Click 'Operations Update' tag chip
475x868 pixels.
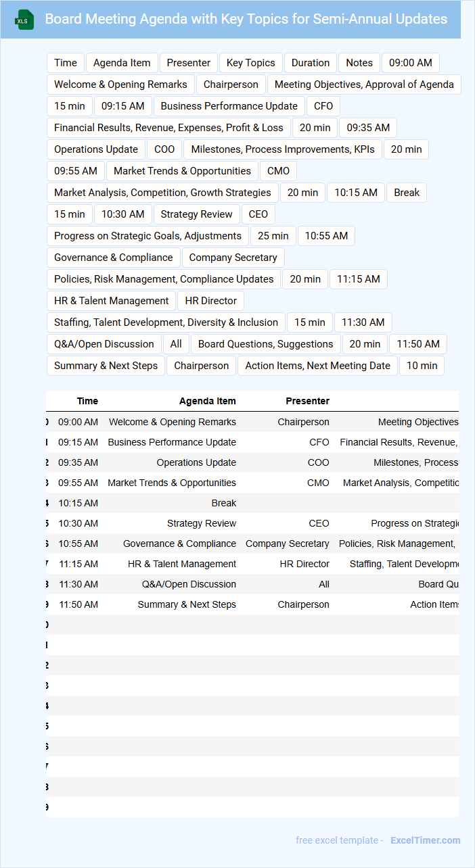(x=96, y=149)
